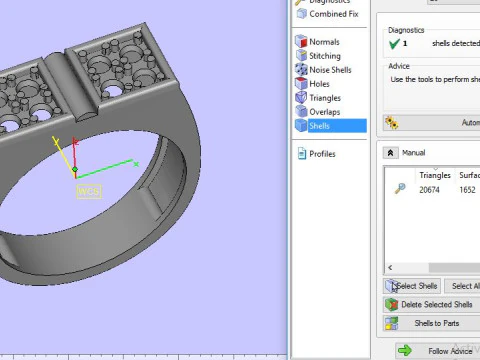Click the green checkmark shells detected indicator
This screenshot has height=360, width=480.
click(394, 44)
